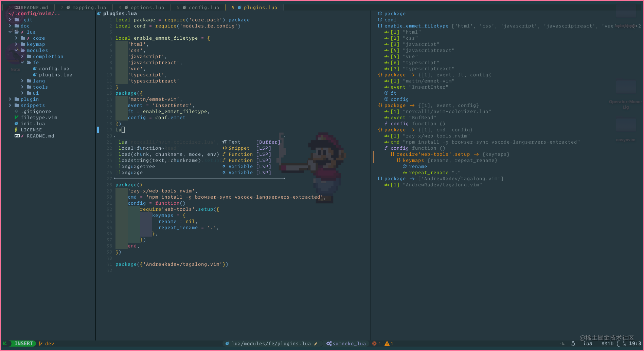Open plugins.lua in the file tree

56,75
